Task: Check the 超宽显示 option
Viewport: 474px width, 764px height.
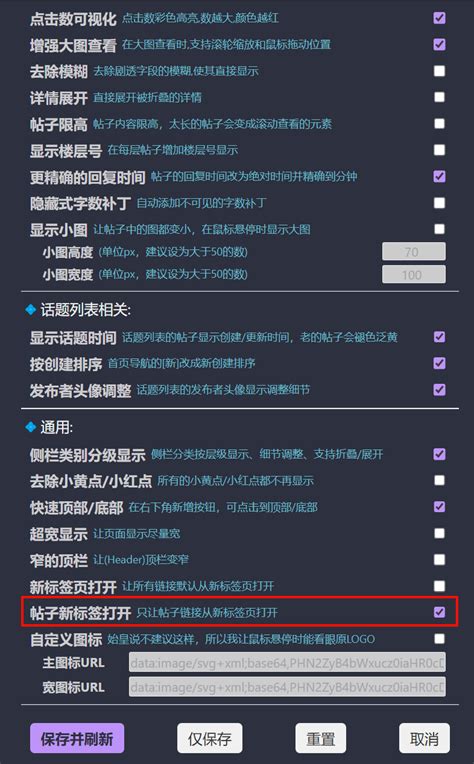Action: click(x=439, y=533)
